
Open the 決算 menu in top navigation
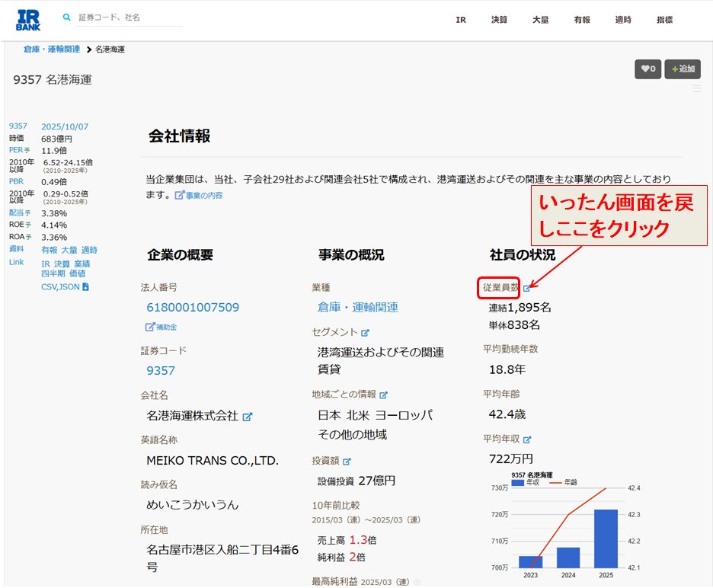499,20
